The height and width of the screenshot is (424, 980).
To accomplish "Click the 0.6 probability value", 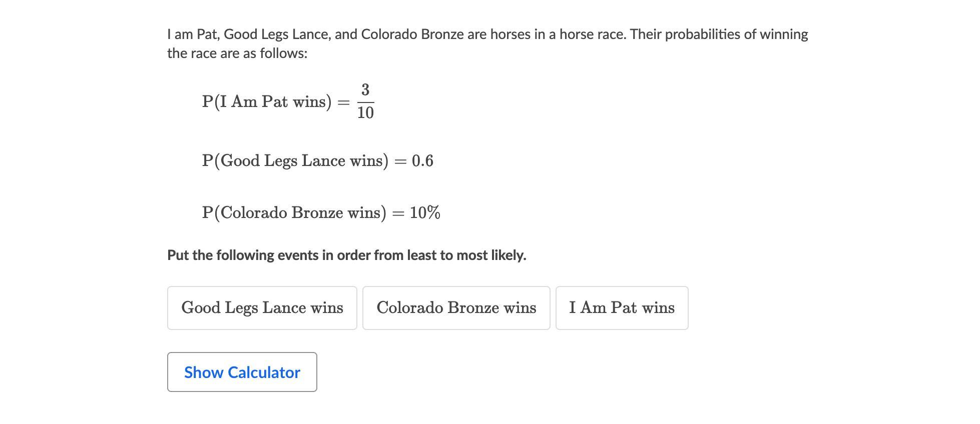I will coord(422,161).
